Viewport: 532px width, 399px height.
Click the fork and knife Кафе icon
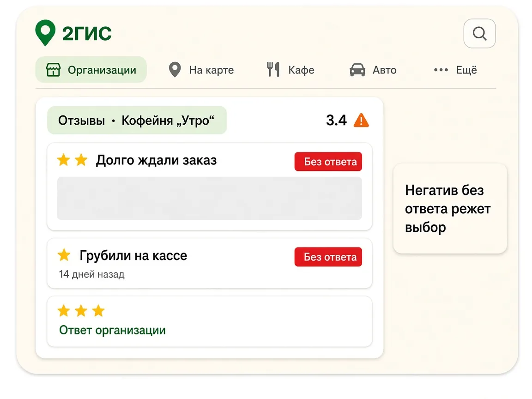point(273,69)
